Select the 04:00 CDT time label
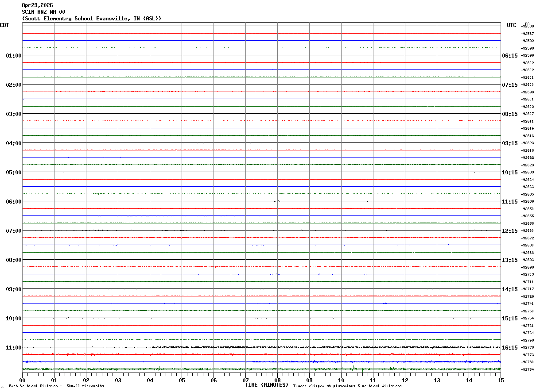This screenshot has height=392, width=536. click(14, 143)
